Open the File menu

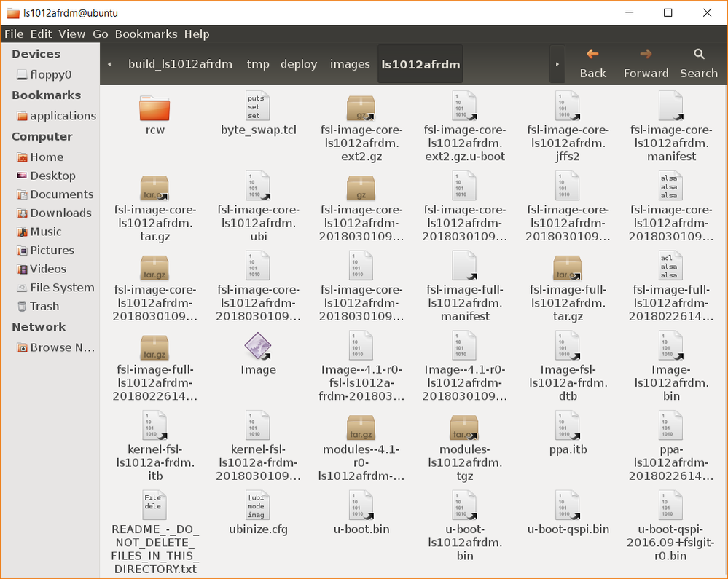[13, 34]
